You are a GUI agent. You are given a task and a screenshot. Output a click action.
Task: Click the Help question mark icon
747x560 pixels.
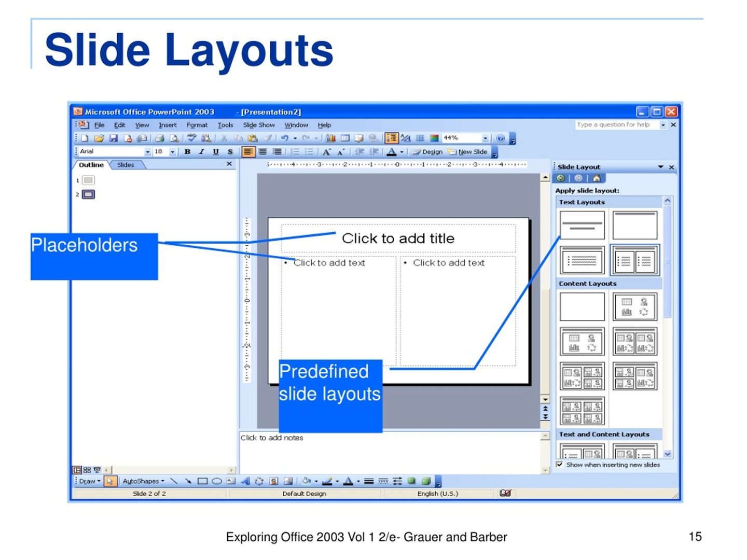click(501, 138)
